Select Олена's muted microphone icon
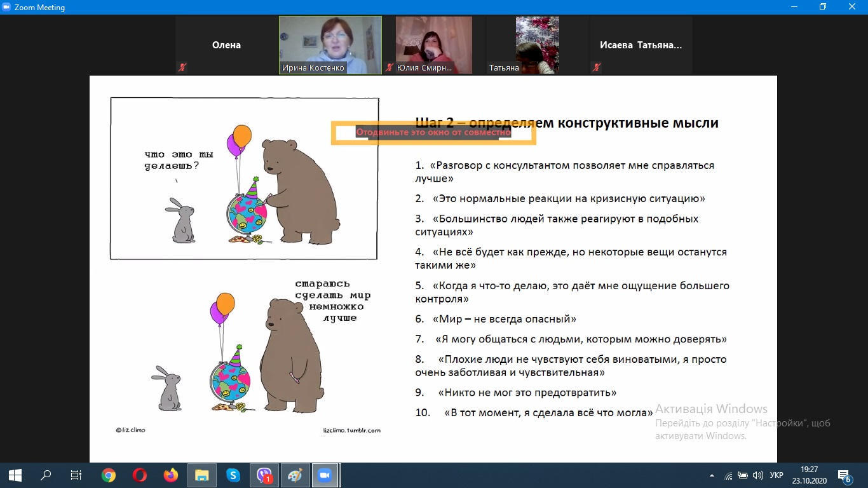Image resolution: width=868 pixels, height=488 pixels. click(x=182, y=67)
